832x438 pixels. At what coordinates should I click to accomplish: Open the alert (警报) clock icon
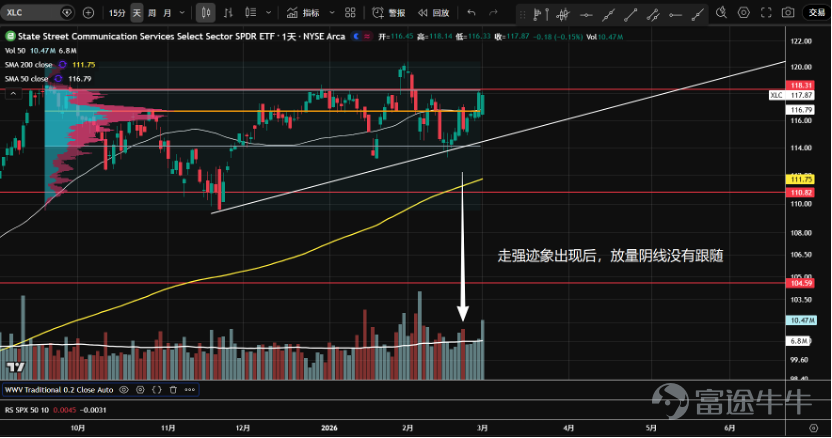point(378,13)
